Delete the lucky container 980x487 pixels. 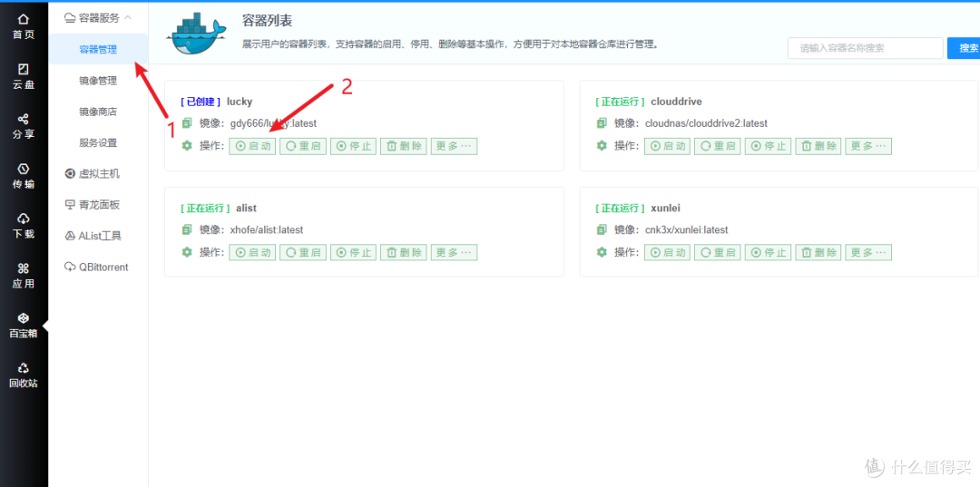[x=404, y=146]
